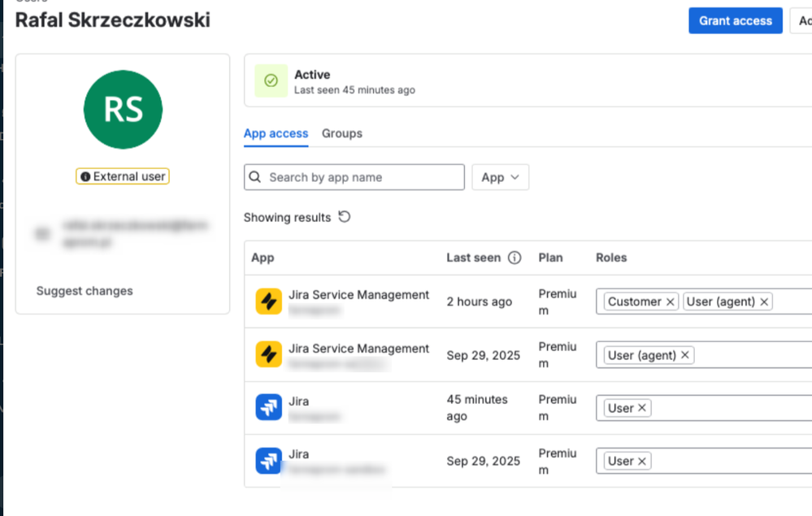
Task: Click the External user info icon
Action: (85, 176)
